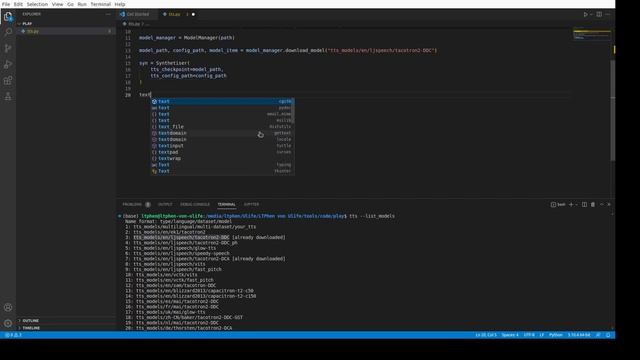
Task: Open the Edit menu
Action: point(18,4)
